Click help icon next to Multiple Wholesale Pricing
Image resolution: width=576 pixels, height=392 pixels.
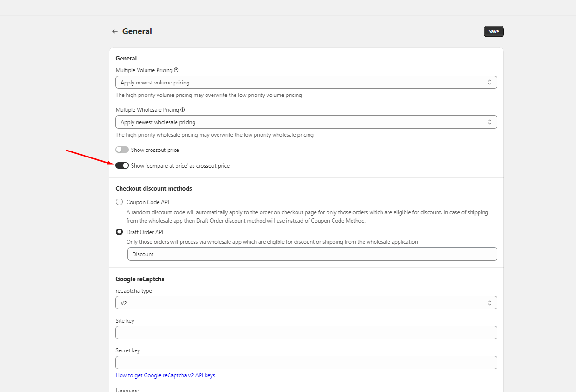pos(182,110)
